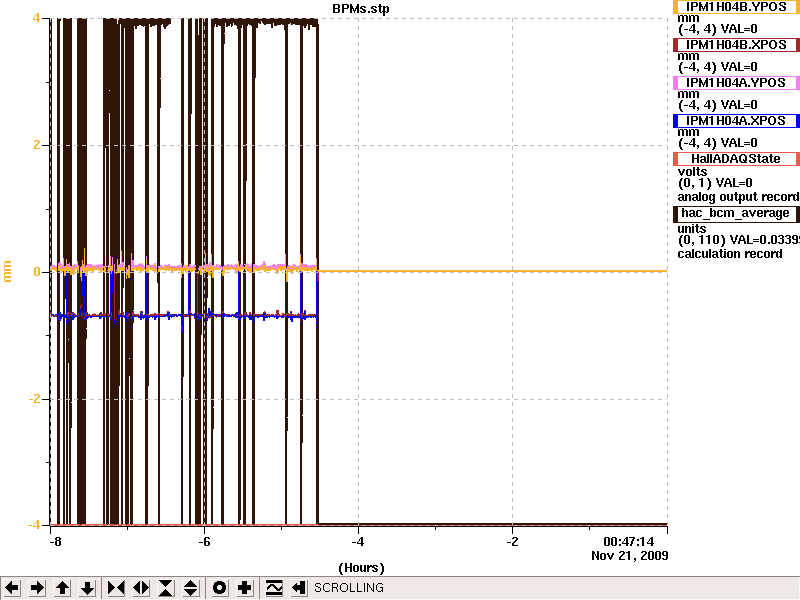Click the (Hours) x-axis label
Screen dimensions: 800x600
click(x=361, y=568)
